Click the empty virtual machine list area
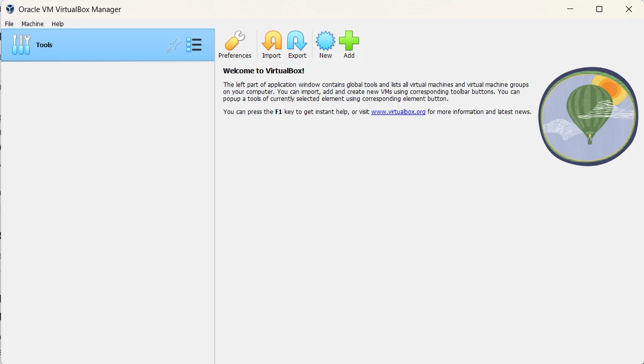This screenshot has height=364, width=644. click(108, 211)
